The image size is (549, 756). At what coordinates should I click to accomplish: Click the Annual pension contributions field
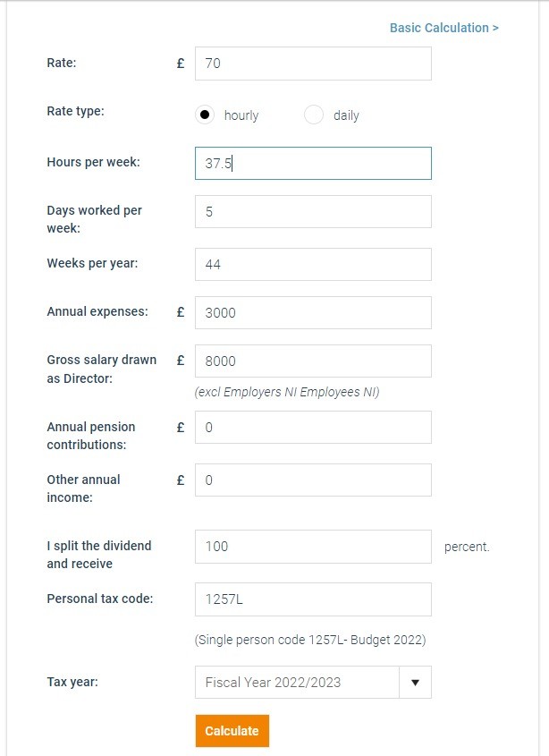click(313, 427)
